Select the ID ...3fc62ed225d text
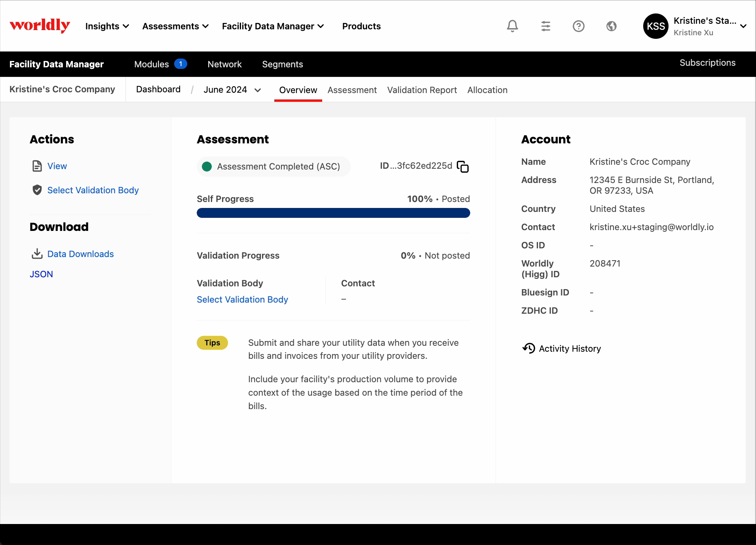This screenshot has width=756, height=545. [416, 166]
